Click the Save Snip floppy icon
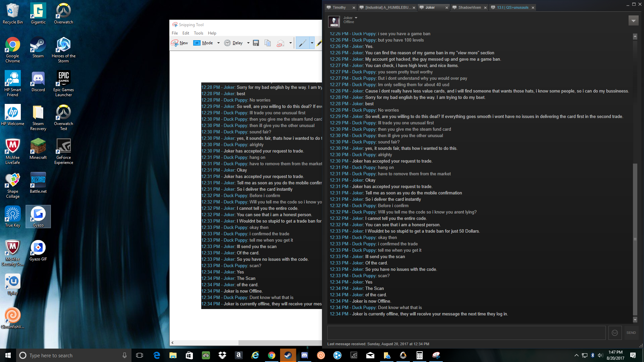 256,43
